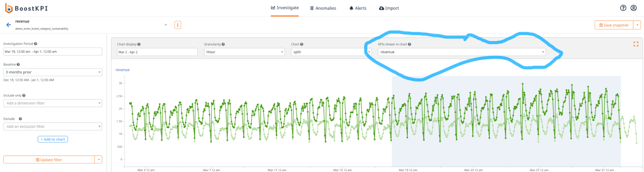
Task: Open the user account profile icon
Action: (633, 8)
